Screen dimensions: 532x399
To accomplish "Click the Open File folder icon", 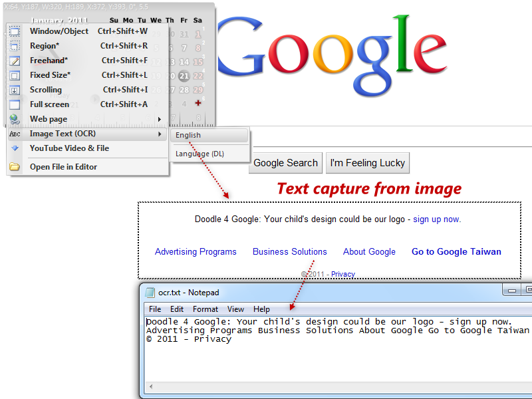I will (15, 167).
